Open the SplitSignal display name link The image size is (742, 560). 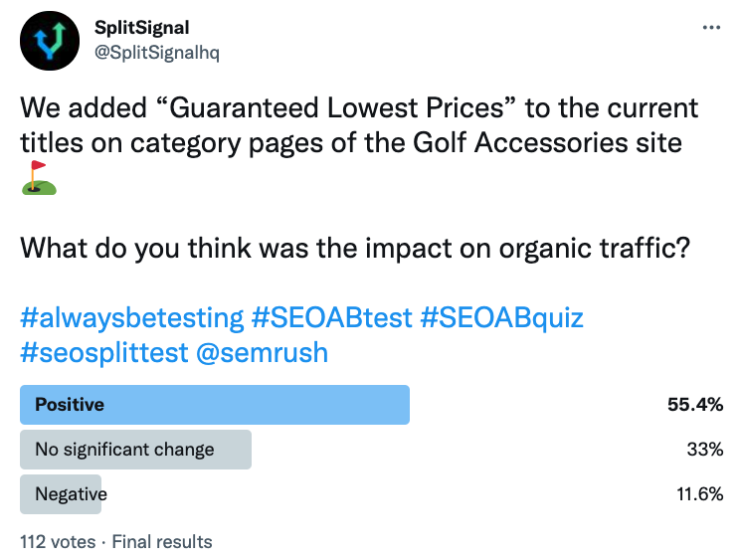pos(142,28)
